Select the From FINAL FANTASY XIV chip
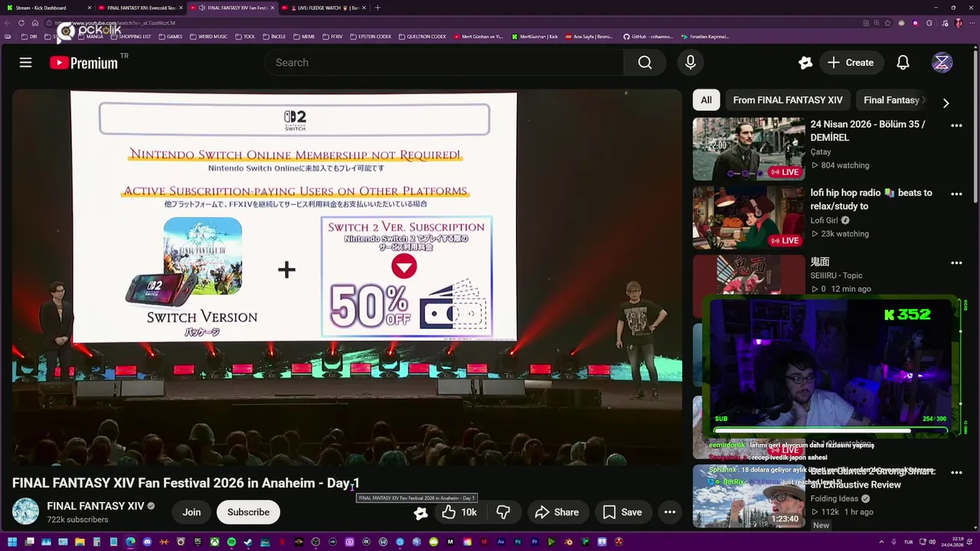Image resolution: width=980 pixels, height=551 pixels. [788, 100]
